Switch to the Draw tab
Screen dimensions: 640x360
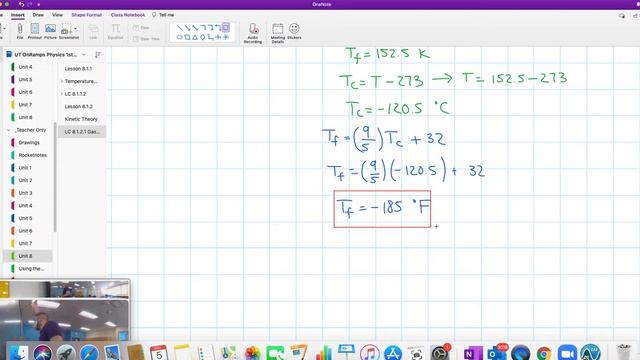pos(38,15)
